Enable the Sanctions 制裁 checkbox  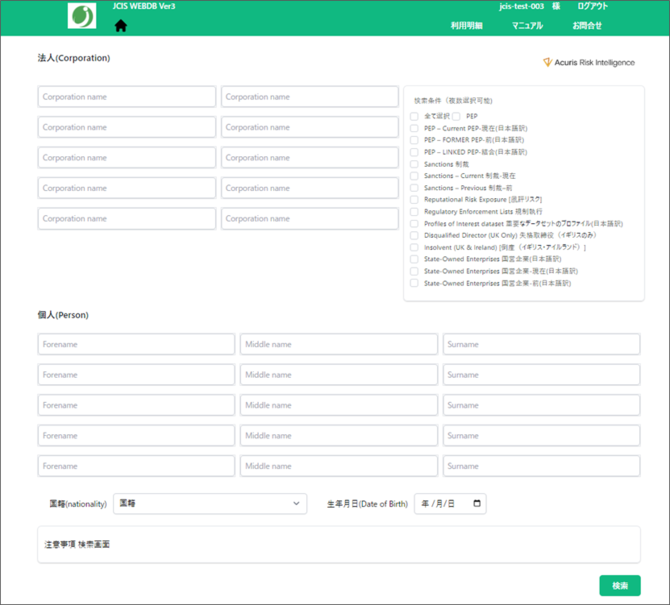coord(415,164)
